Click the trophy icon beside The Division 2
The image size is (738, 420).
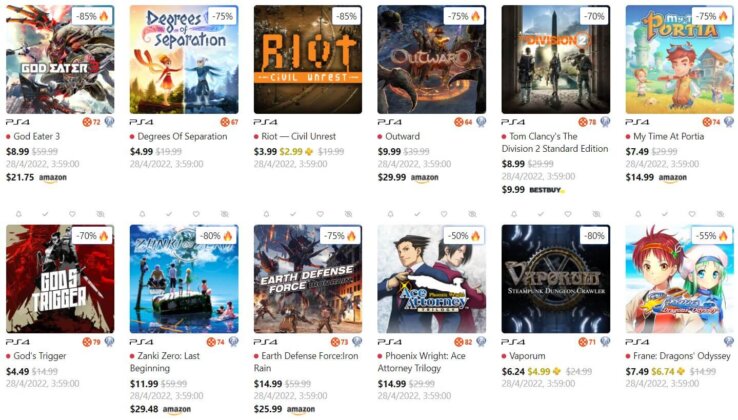tap(605, 122)
